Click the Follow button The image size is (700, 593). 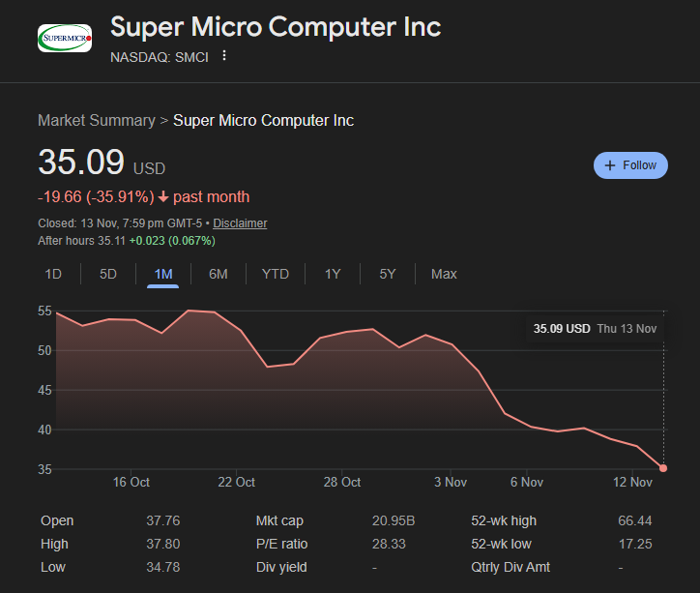click(x=630, y=165)
